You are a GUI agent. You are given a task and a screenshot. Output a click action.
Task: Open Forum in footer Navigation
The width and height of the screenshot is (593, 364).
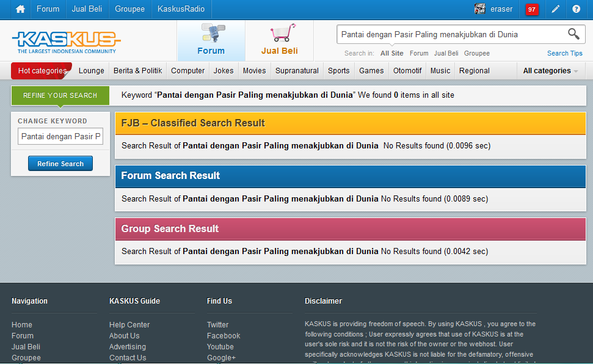[23, 336]
